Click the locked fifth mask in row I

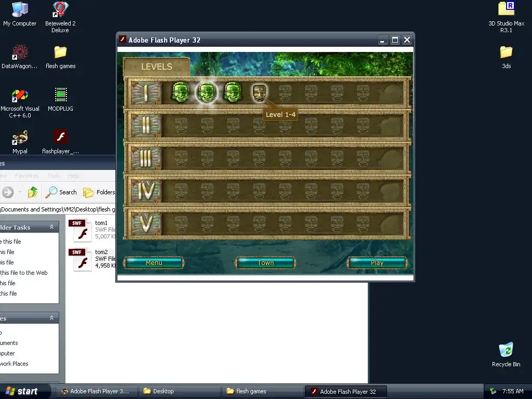pos(285,93)
